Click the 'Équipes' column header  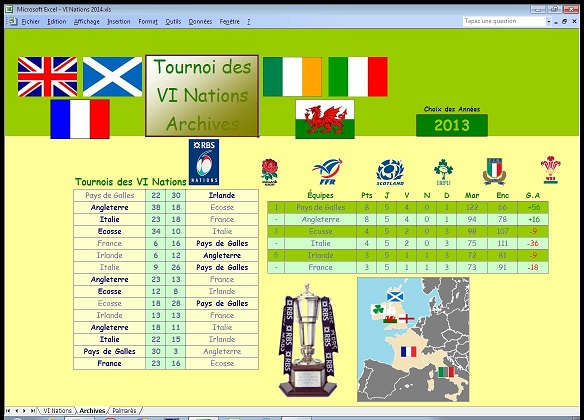point(320,195)
